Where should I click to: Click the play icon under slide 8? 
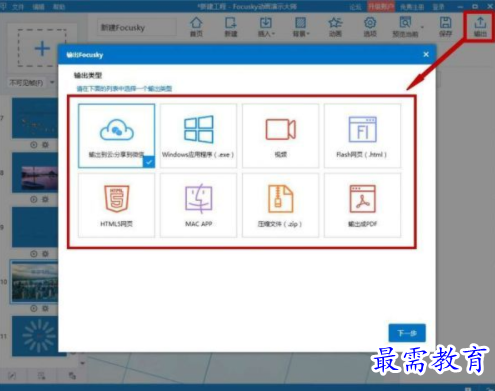pos(34,199)
